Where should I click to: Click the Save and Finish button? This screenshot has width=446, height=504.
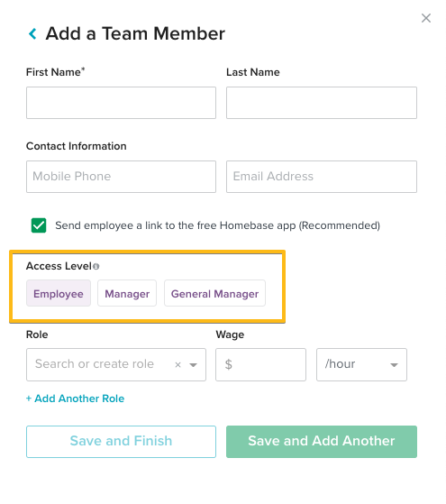121,442
